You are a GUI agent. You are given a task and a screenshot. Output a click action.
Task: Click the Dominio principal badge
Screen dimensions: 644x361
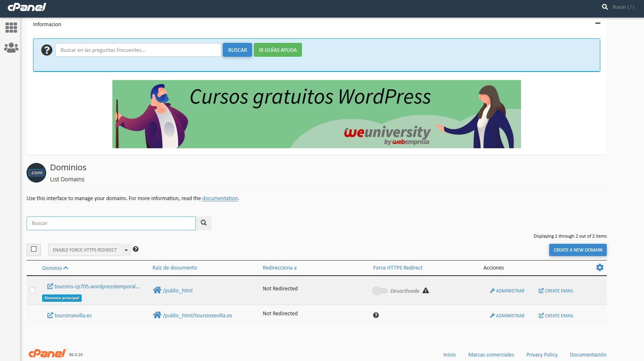point(62,298)
